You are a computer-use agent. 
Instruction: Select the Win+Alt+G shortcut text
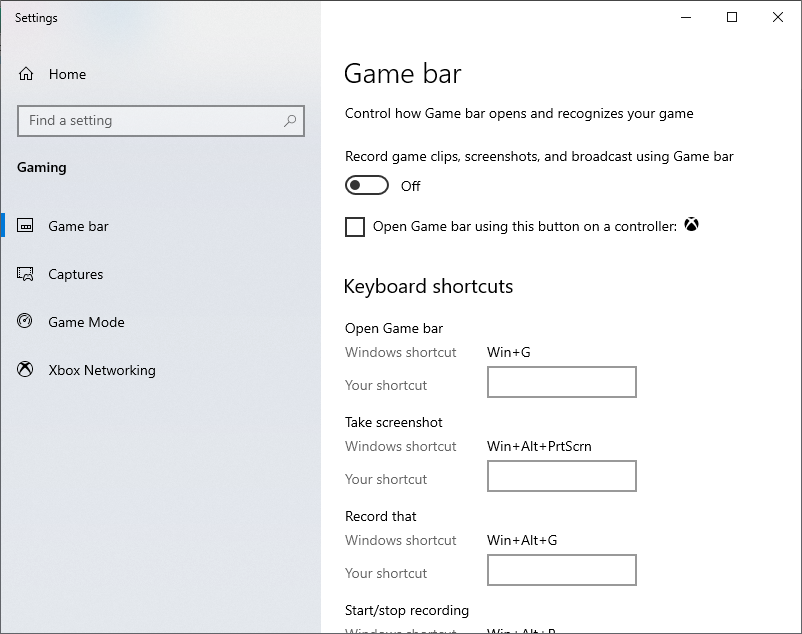coord(522,540)
